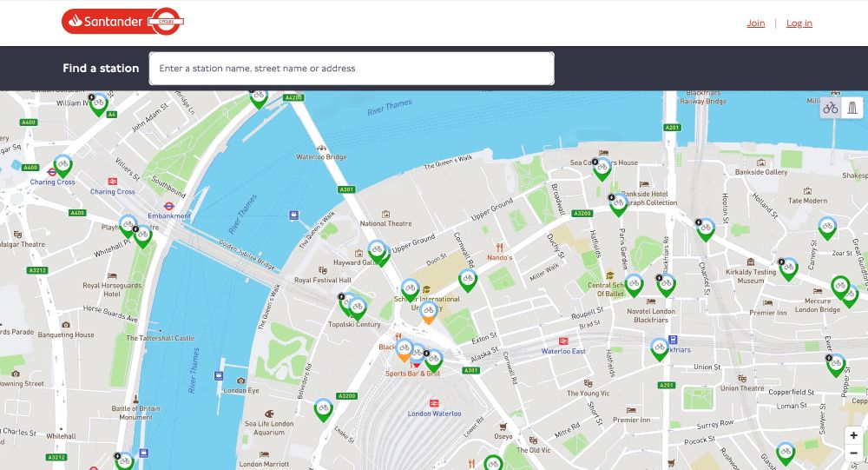Zoom out the map with minus button

tap(853, 453)
